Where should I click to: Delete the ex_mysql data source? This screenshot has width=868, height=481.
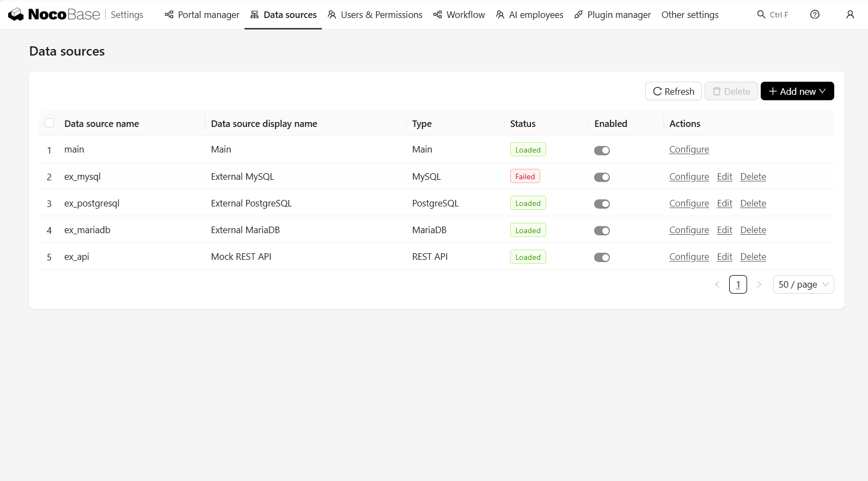(753, 176)
